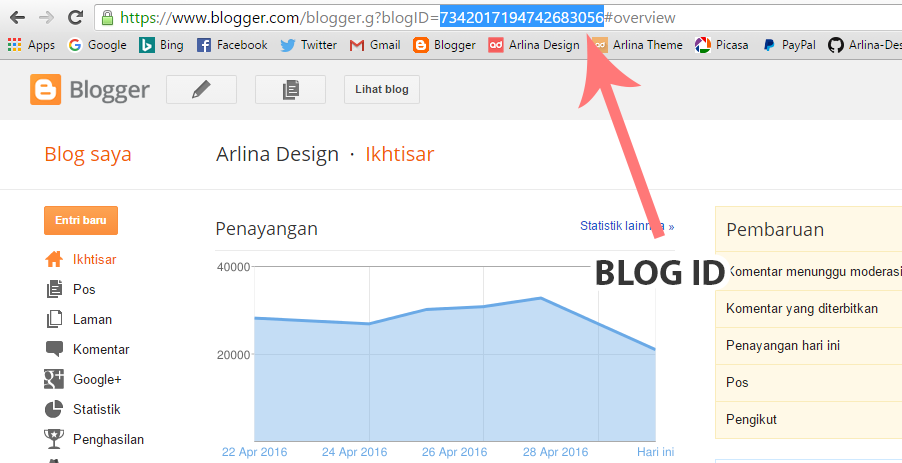Open Google+ in the sidebar

[x=97, y=379]
